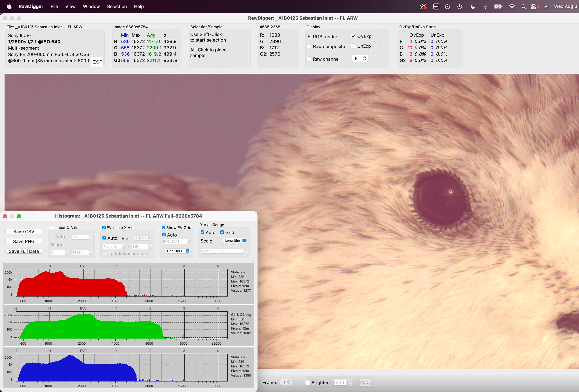The width and height of the screenshot is (579, 392).
Task: Click the date Wed Aug 31 clock
Action: pyautogui.click(x=566, y=7)
